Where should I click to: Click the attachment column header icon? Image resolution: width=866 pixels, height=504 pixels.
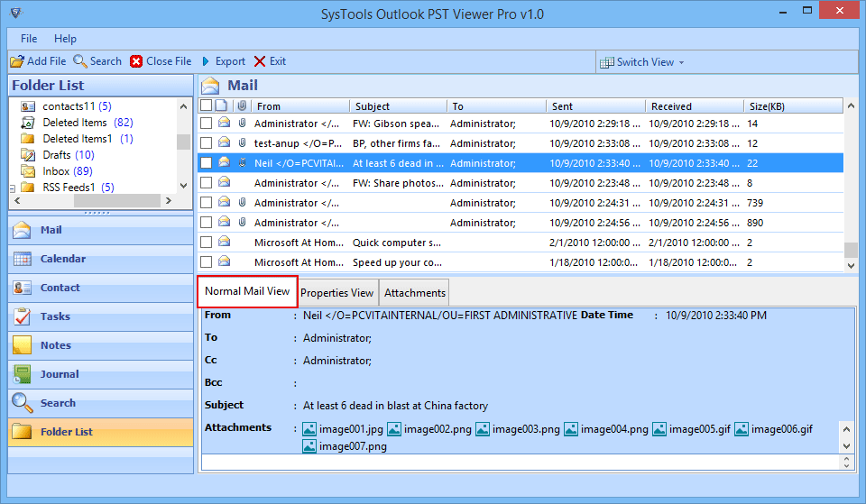pos(242,105)
